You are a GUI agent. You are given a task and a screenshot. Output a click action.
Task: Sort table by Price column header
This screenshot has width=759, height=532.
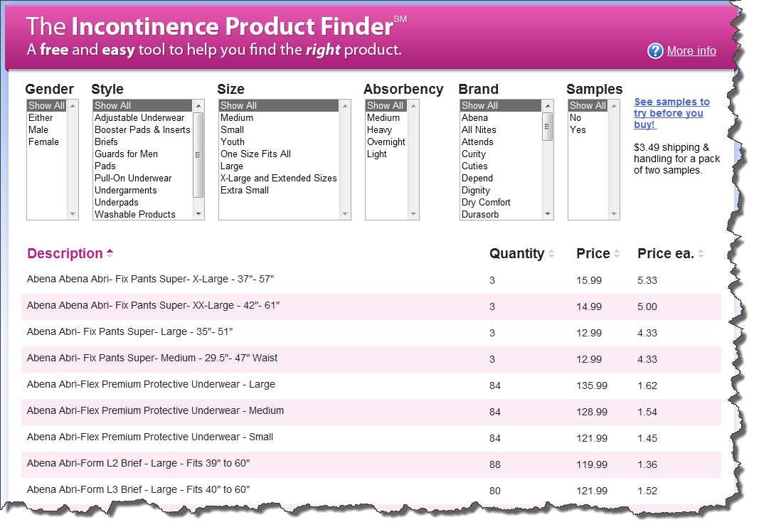[x=598, y=253]
